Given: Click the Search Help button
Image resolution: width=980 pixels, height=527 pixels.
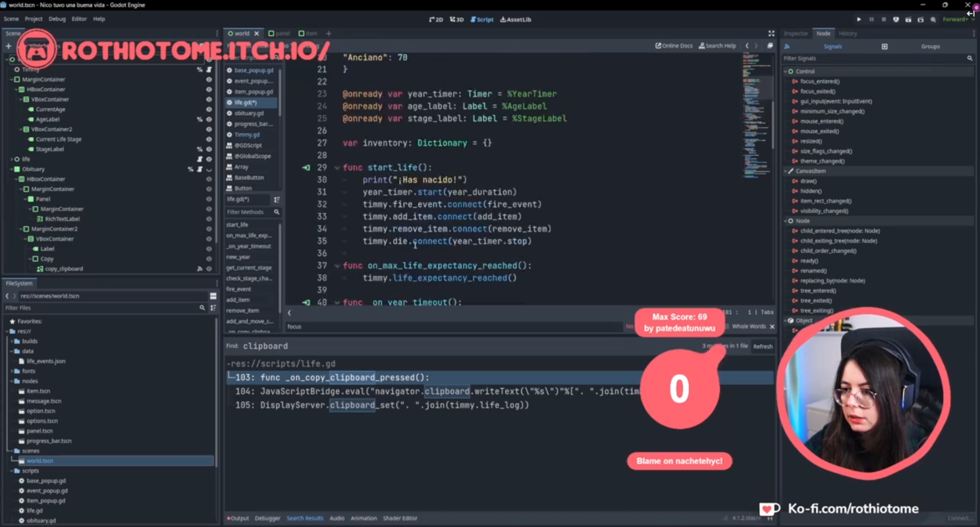Looking at the screenshot, I should point(717,46).
